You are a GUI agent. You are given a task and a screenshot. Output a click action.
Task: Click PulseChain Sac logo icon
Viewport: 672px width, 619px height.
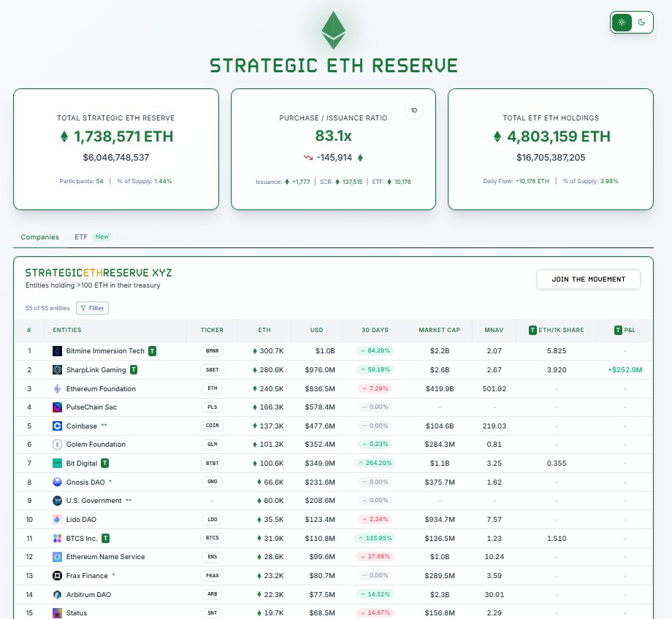click(57, 407)
